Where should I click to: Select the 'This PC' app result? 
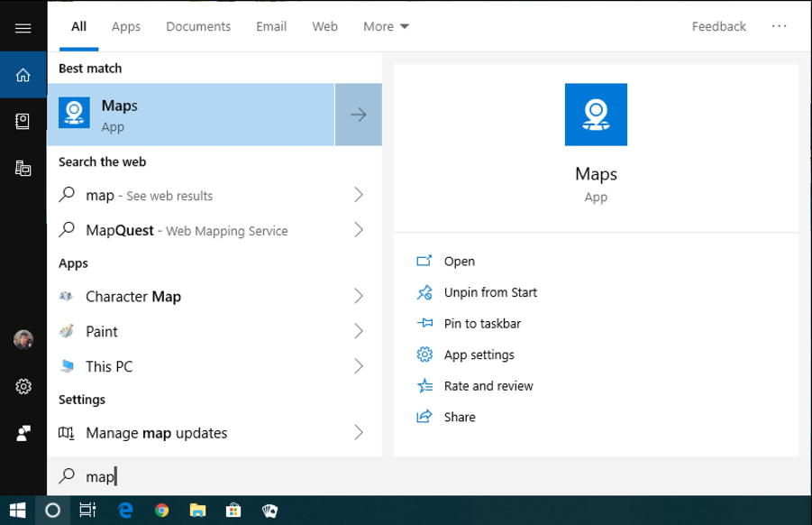pyautogui.click(x=214, y=366)
